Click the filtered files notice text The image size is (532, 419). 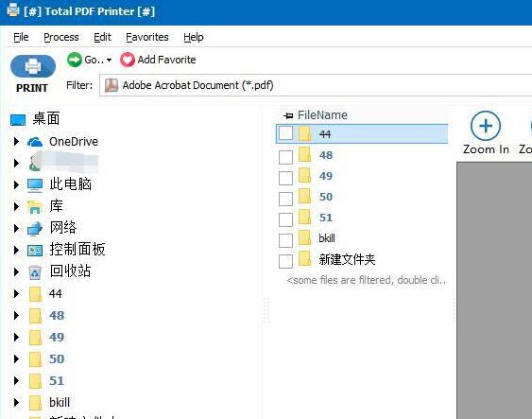(x=366, y=280)
